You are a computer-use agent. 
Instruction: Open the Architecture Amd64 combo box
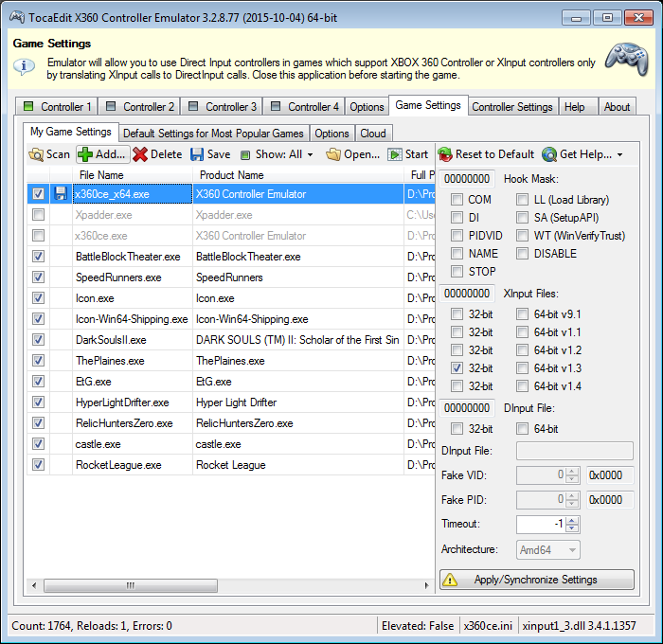pyautogui.click(x=548, y=550)
